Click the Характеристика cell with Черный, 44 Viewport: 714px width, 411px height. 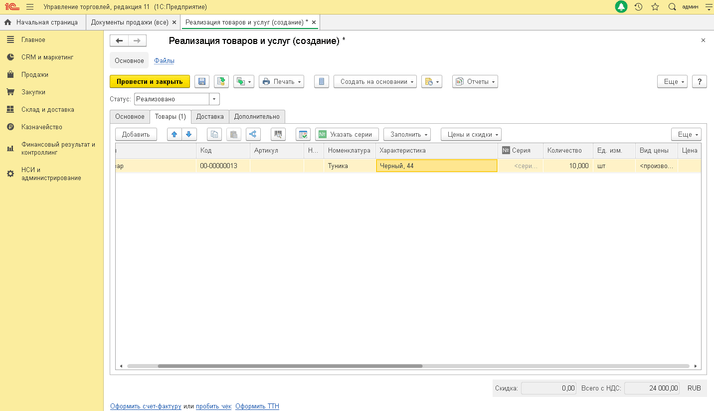click(436, 166)
